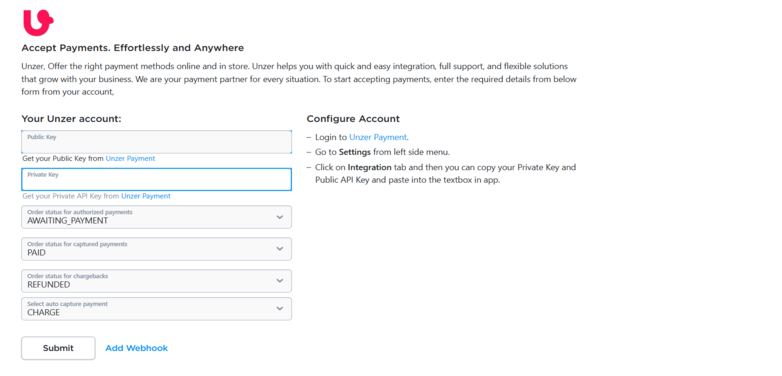Image resolution: width=782 pixels, height=376 pixels.
Task: Select the Your Unzer account heading
Action: click(x=71, y=119)
